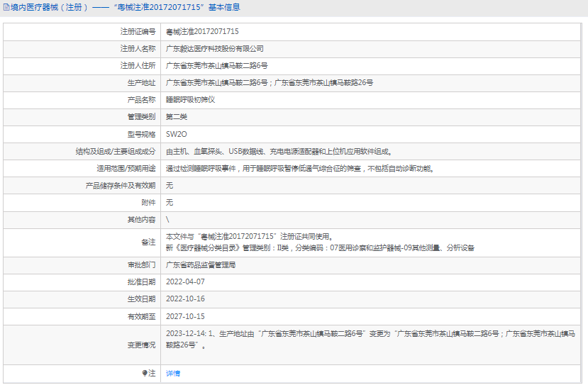Click the 注册人名称 label

pos(138,49)
